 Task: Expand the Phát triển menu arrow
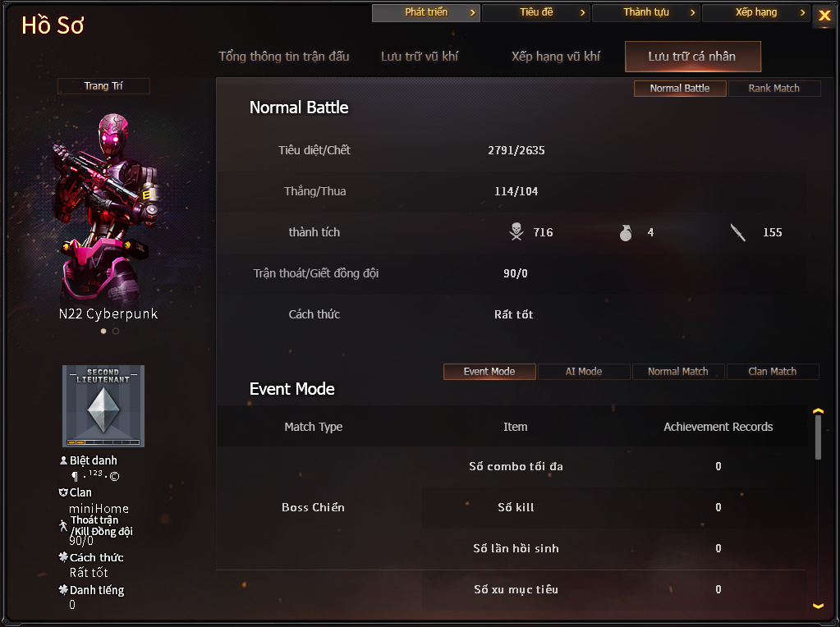pyautogui.click(x=472, y=12)
